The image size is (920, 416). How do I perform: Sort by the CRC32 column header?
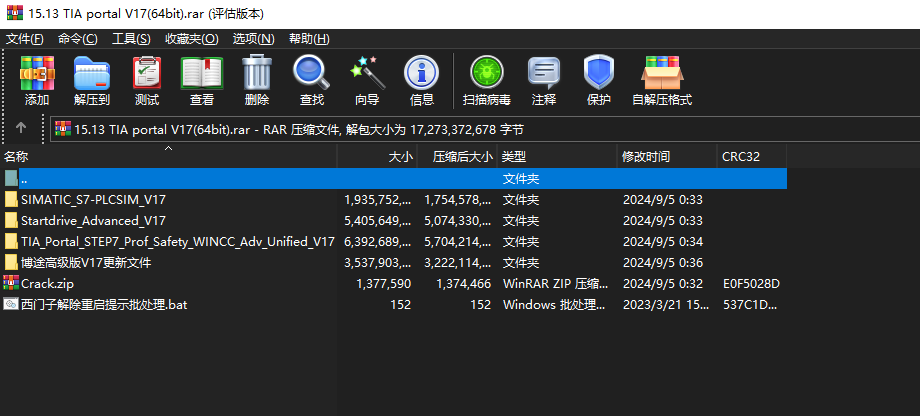pos(752,157)
